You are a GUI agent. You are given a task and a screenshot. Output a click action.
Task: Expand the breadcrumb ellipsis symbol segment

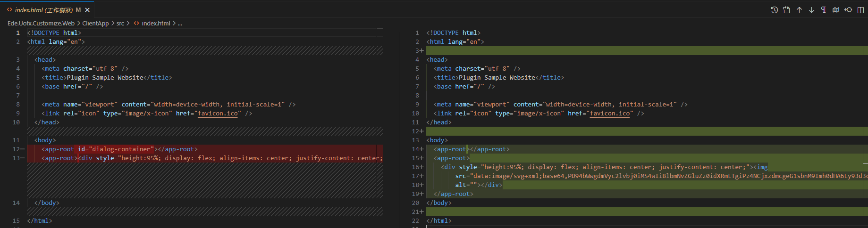pyautogui.click(x=180, y=23)
